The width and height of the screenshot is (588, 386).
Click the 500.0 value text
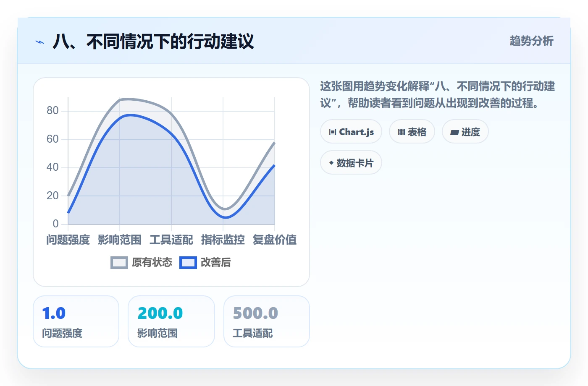pos(255,313)
